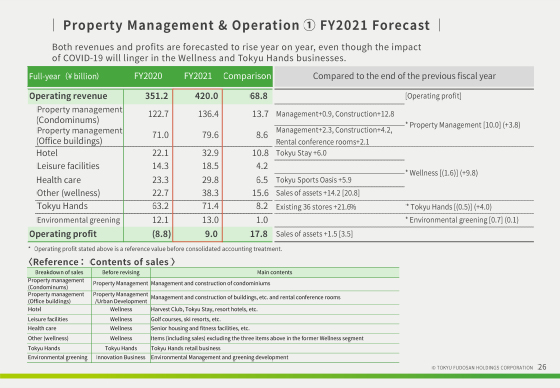Select the Hotel row label in the main table
This screenshot has width=560, height=388.
(47, 153)
